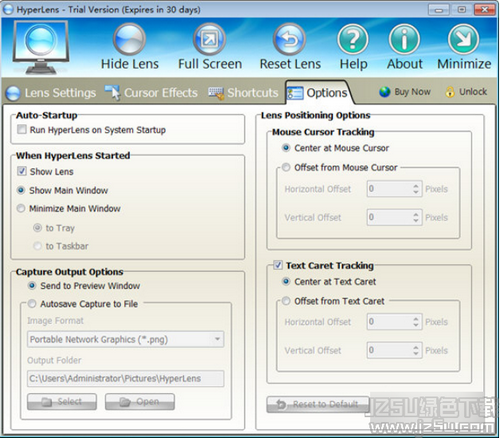Click the Options tab list icon

click(295, 93)
